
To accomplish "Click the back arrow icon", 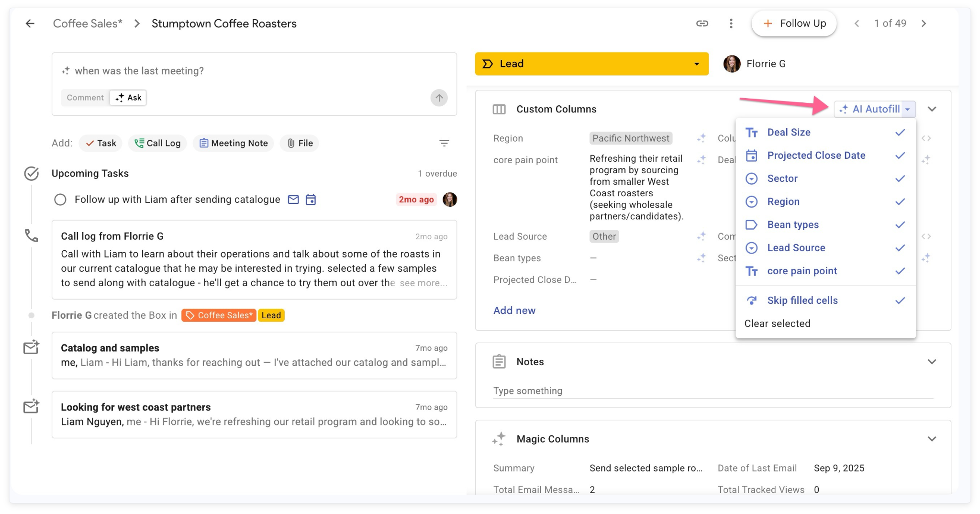I will 30,23.
